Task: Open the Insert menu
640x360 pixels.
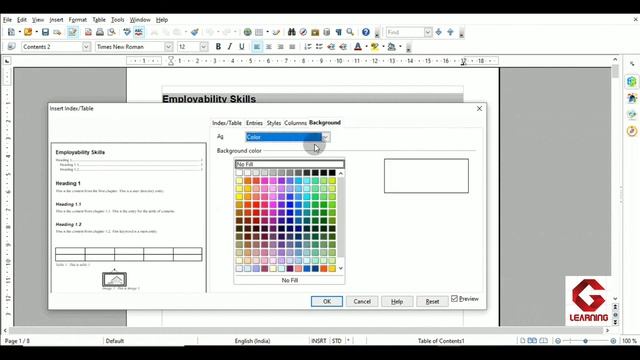Action: (56, 20)
